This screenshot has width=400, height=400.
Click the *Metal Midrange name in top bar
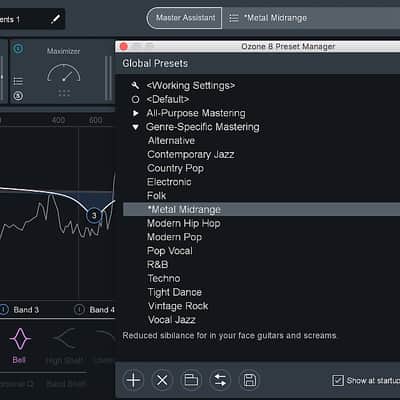(x=275, y=18)
